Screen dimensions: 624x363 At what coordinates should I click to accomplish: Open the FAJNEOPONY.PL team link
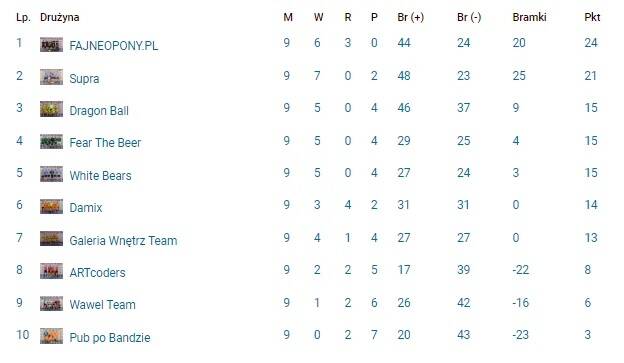pos(114,45)
